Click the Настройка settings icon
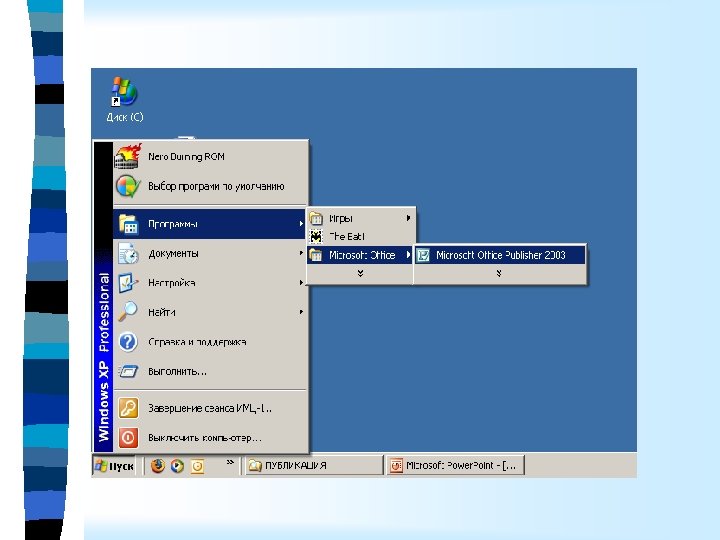The height and width of the screenshot is (540, 720). pyautogui.click(x=128, y=283)
